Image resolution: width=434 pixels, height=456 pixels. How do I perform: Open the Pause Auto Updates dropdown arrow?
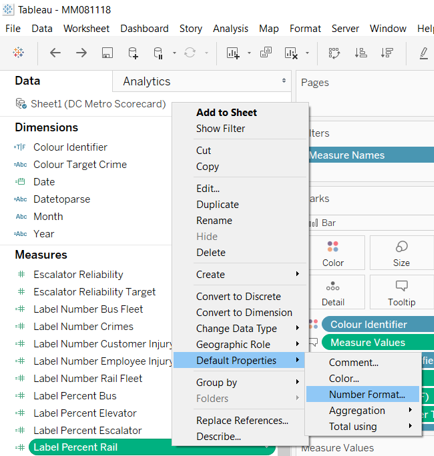click(174, 53)
